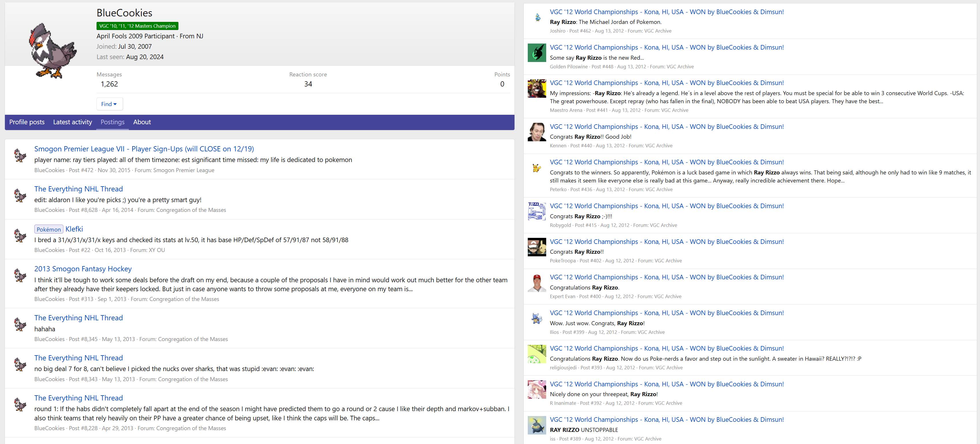Screen dimensions: 980x444
Task: Select the About tab
Action: point(142,122)
